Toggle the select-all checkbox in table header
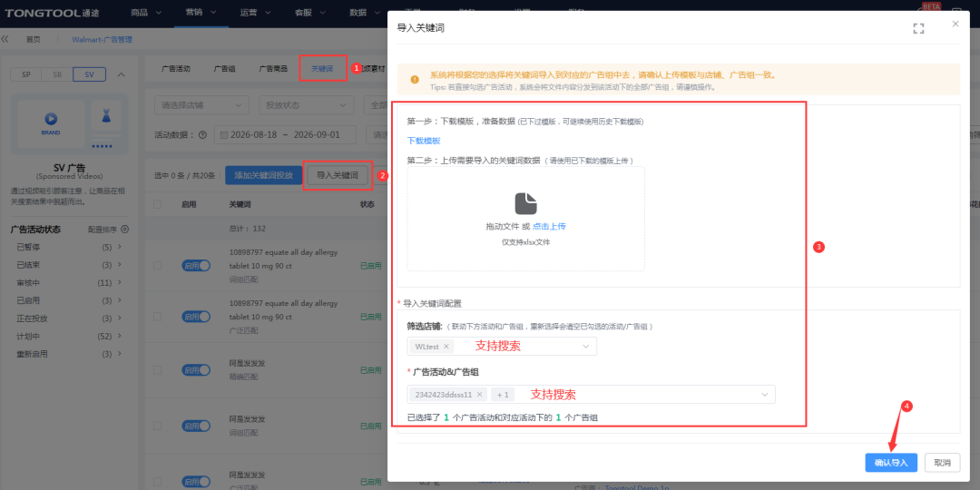The image size is (980, 490). (157, 204)
